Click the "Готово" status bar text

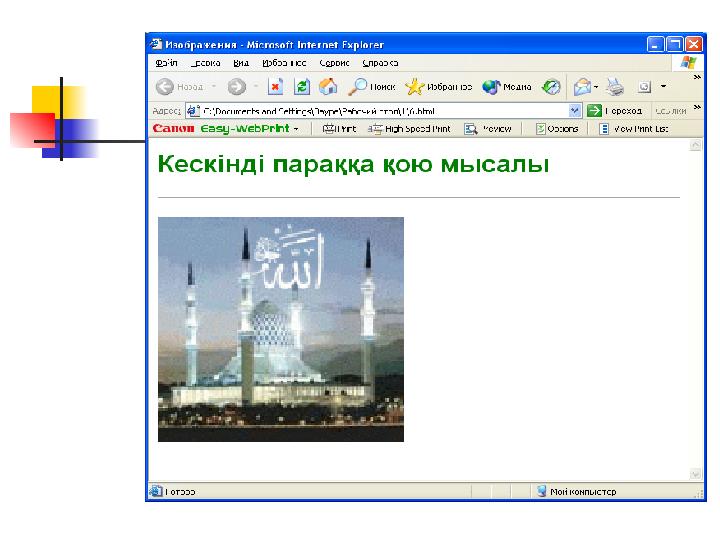180,492
